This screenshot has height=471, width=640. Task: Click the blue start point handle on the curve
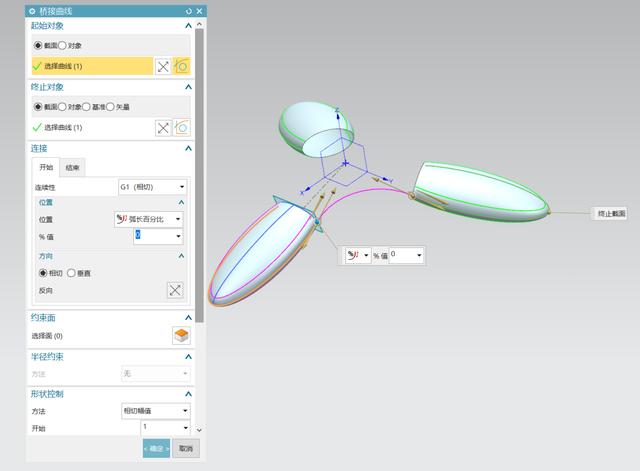coord(317,222)
